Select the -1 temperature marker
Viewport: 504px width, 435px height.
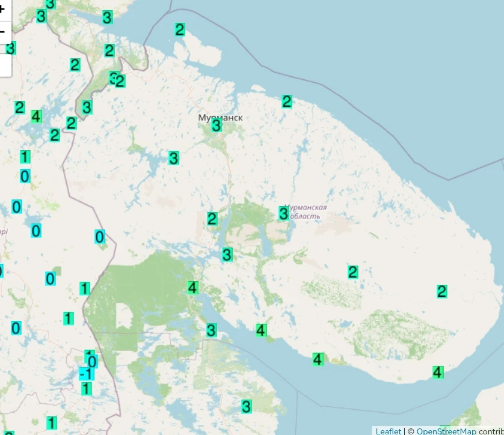(x=87, y=374)
